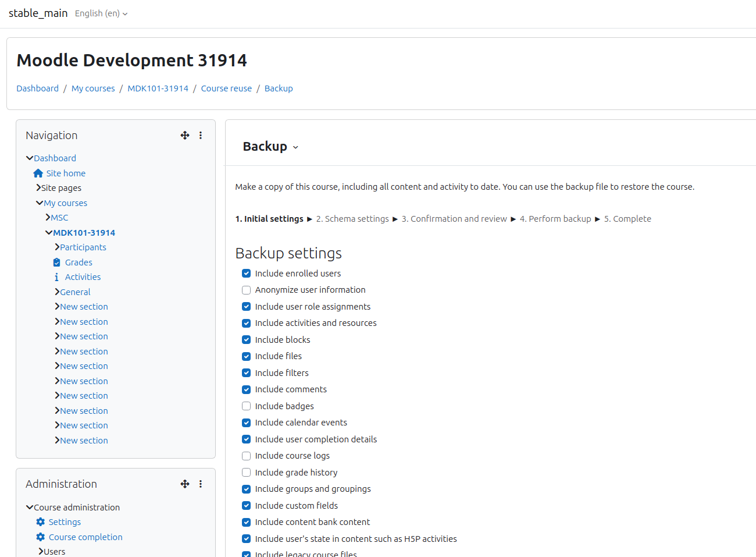Toggle Include user's state in H5P content
Image resolution: width=756 pixels, height=557 pixels.
[x=247, y=539]
